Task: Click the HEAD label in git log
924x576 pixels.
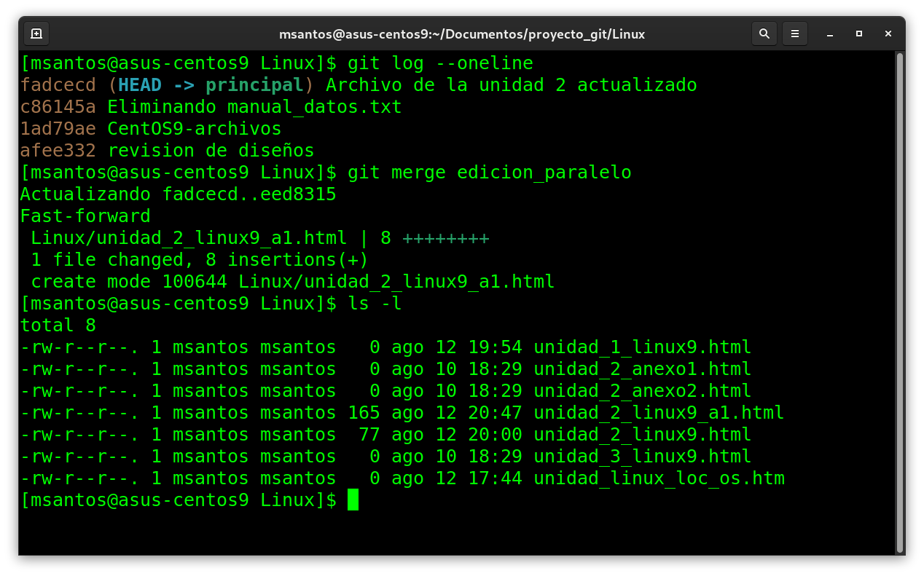Action: coord(140,85)
